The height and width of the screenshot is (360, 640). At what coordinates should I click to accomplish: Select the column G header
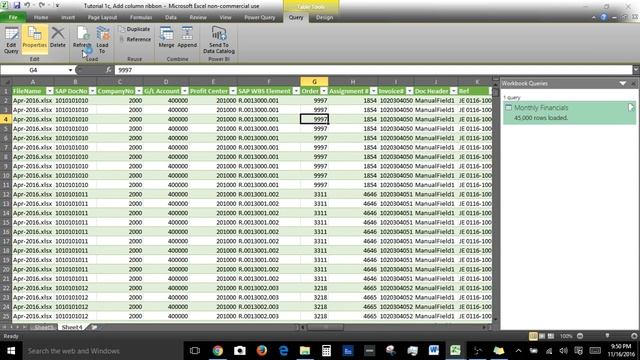pyautogui.click(x=314, y=82)
